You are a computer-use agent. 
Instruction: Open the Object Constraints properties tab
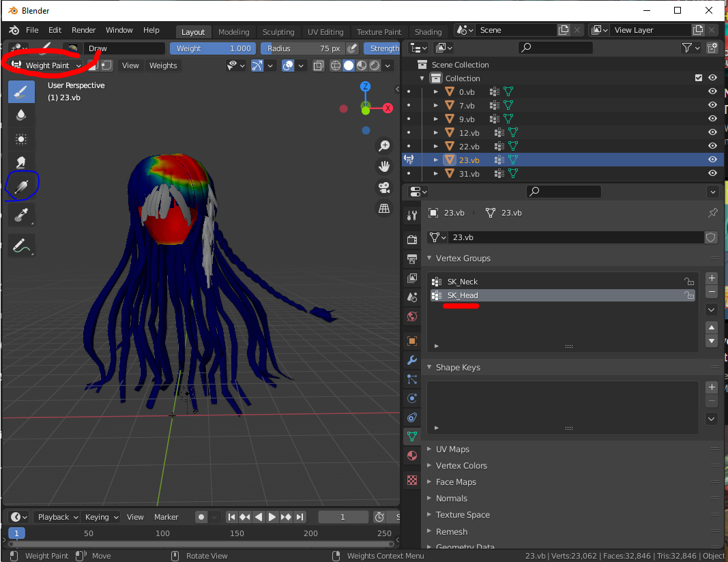pos(412,417)
